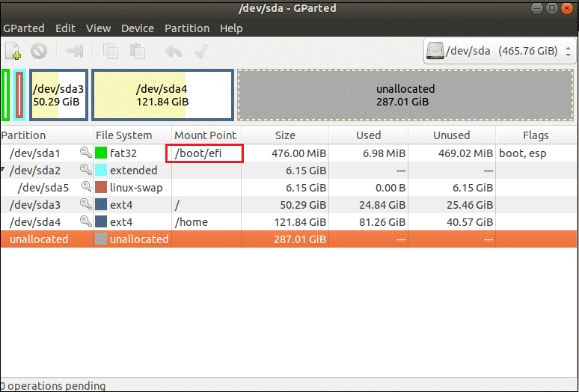Select the /dev/sda2 partition row
The width and height of the screenshot is (579, 392).
(289, 170)
